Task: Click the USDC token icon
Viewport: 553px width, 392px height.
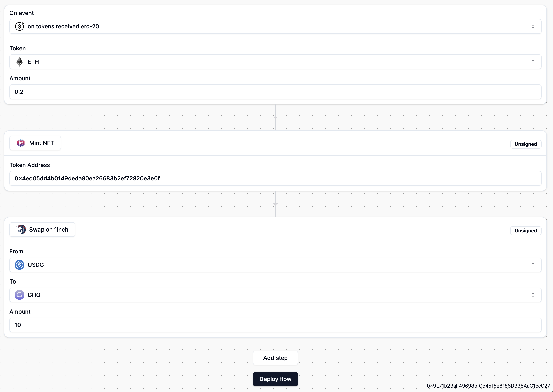Action: [x=20, y=265]
